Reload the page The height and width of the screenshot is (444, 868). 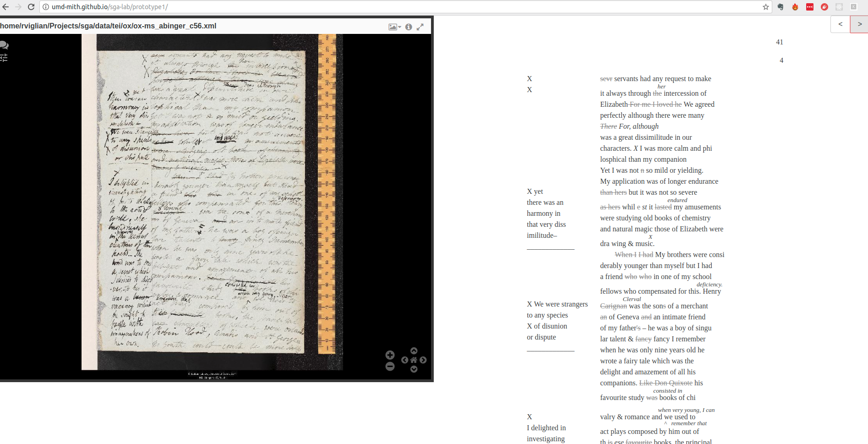click(31, 7)
